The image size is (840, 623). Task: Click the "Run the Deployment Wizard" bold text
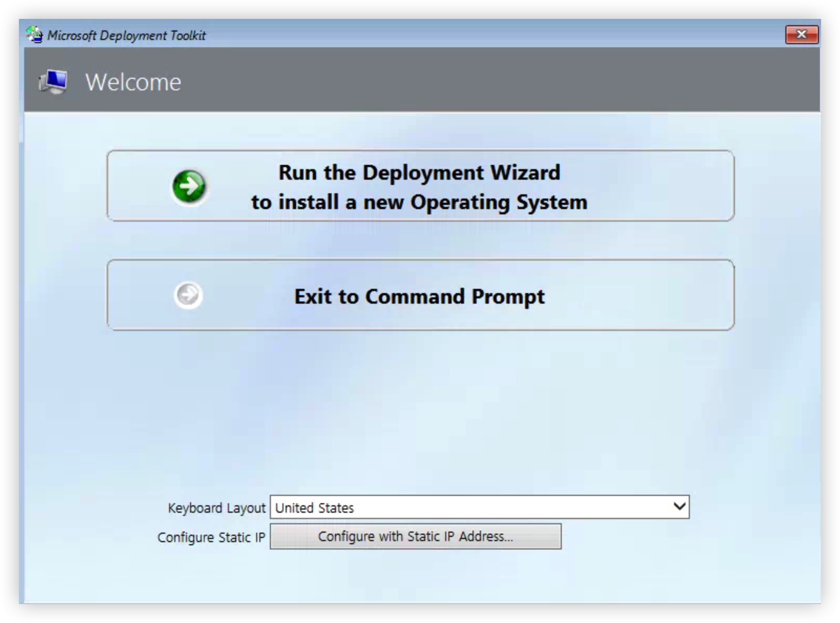(x=419, y=172)
